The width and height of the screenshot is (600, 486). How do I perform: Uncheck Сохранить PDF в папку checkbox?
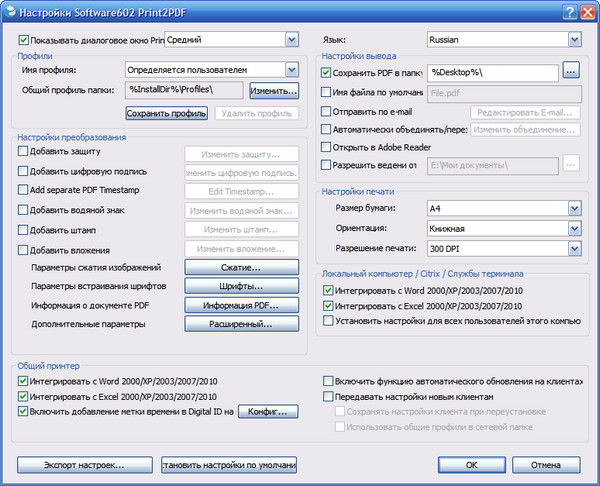[x=326, y=72]
